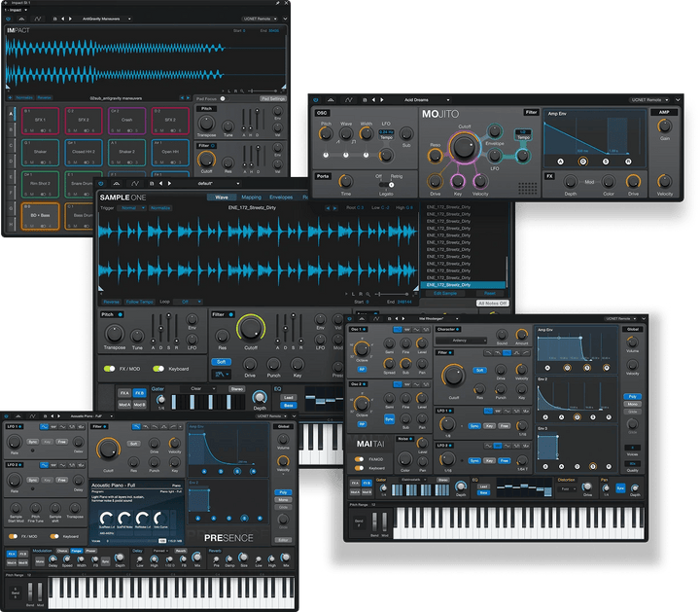The height and width of the screenshot is (612, 700).
Task: Click the zoom magnifier icon under Impact waveform
Action: 242,90
